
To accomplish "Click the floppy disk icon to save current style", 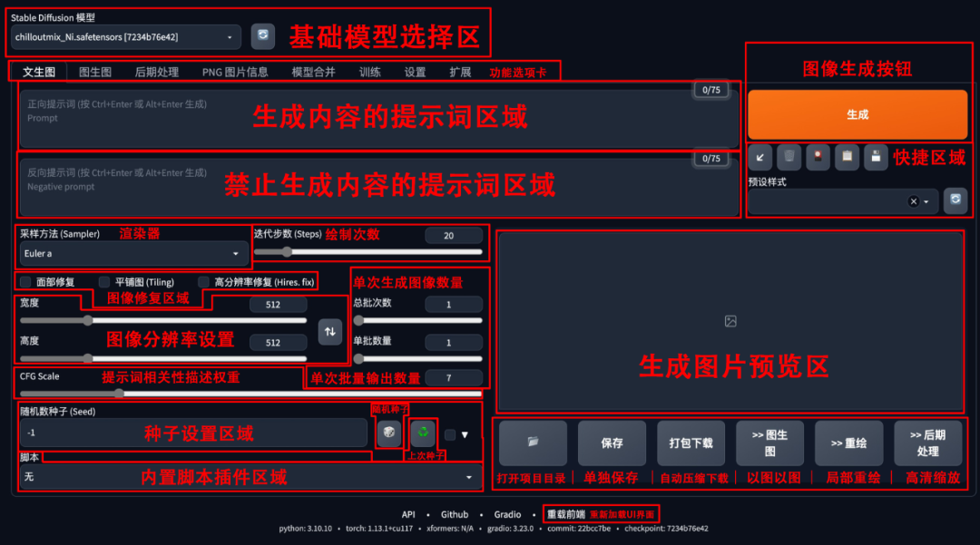I will (875, 157).
